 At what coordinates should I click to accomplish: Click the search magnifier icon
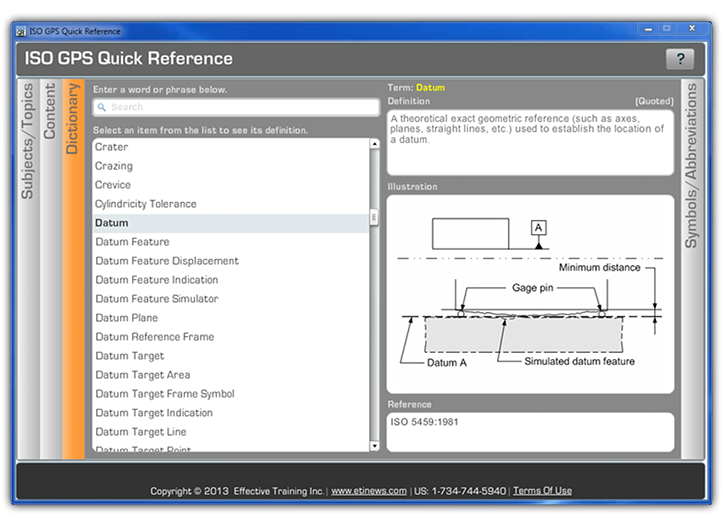point(103,107)
